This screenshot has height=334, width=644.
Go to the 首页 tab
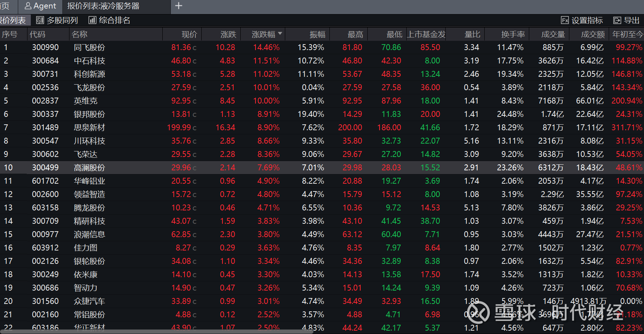(4, 6)
